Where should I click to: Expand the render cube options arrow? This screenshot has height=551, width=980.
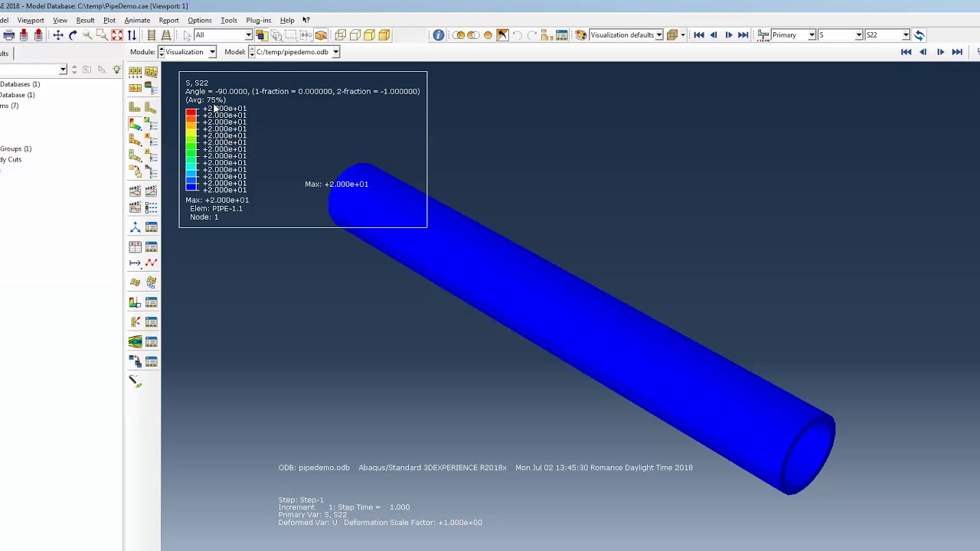683,35
